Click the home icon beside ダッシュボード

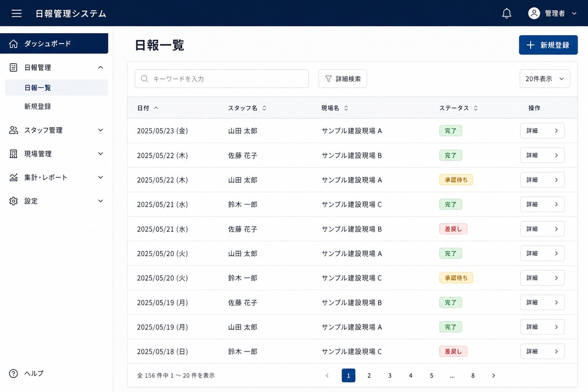tap(13, 43)
